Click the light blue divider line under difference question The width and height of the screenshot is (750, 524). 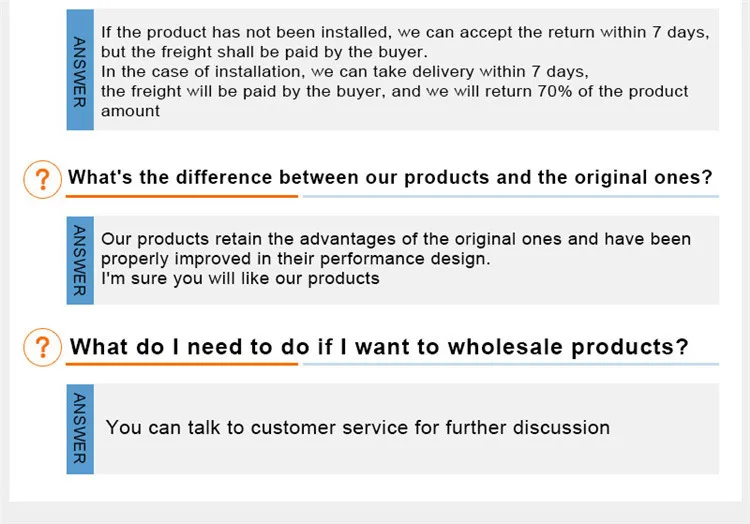511,196
